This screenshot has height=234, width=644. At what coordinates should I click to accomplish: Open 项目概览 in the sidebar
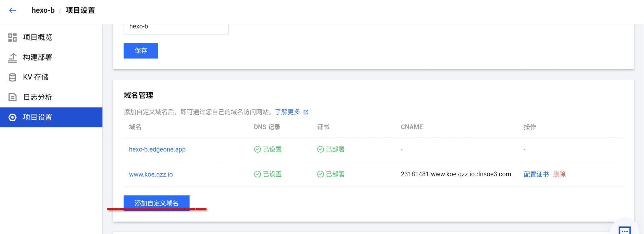click(37, 37)
